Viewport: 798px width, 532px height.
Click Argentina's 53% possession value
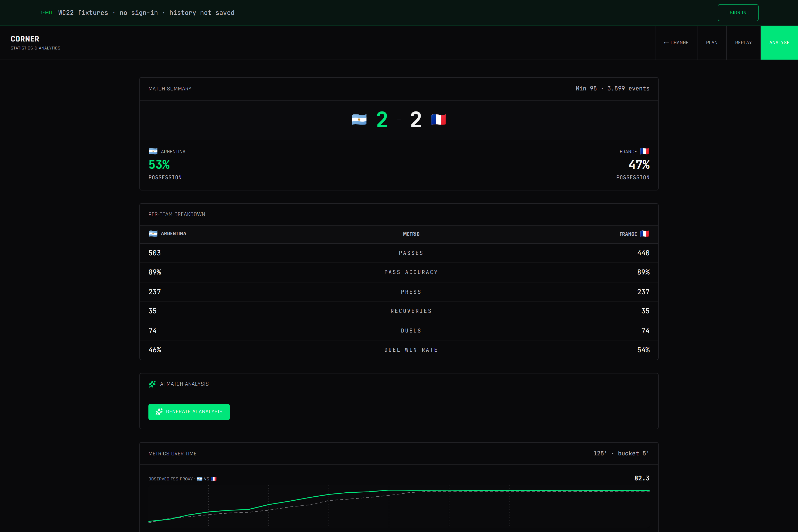pos(159,165)
